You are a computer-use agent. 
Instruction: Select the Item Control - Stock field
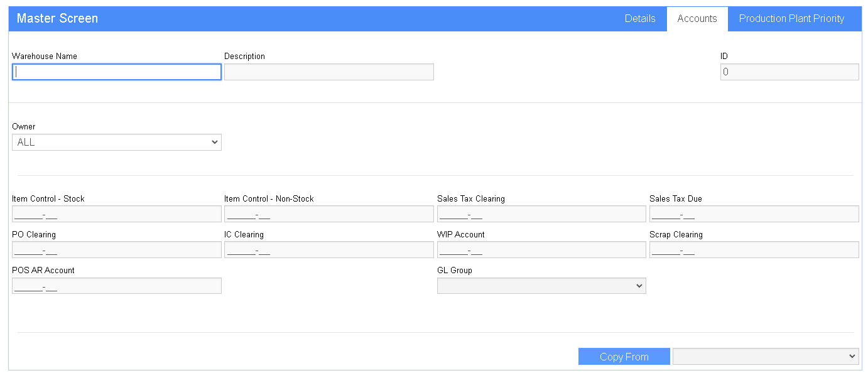[117, 214]
